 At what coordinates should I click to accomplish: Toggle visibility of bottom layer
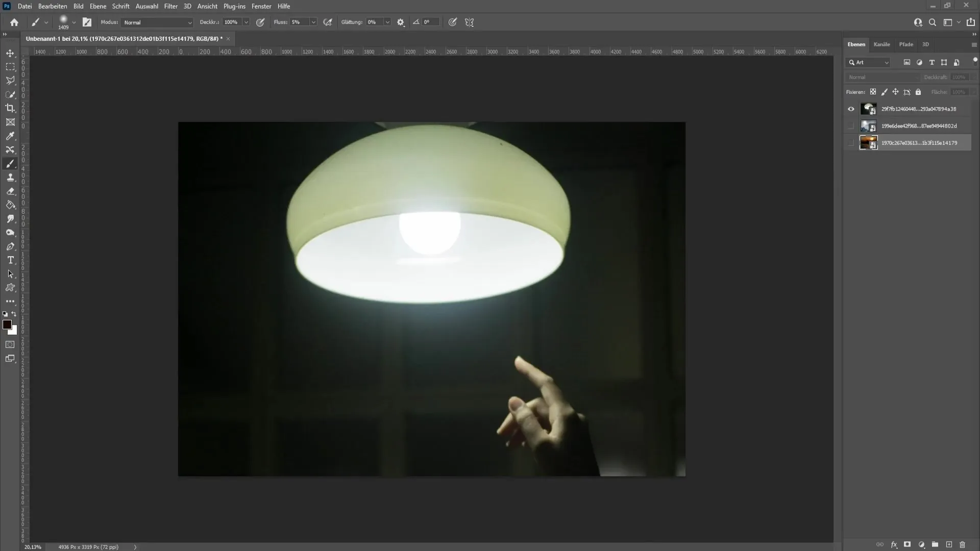[x=851, y=142]
